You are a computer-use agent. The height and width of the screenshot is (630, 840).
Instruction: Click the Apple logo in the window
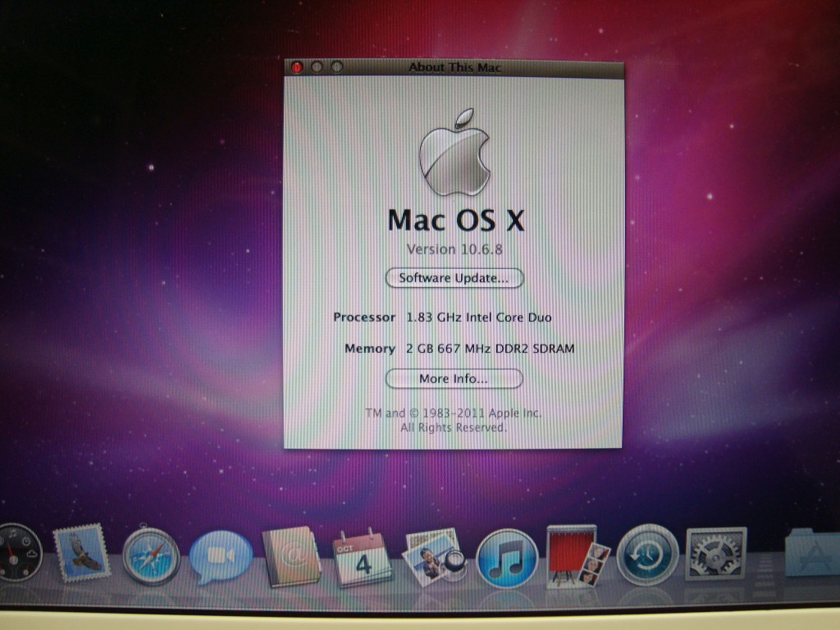(x=454, y=153)
